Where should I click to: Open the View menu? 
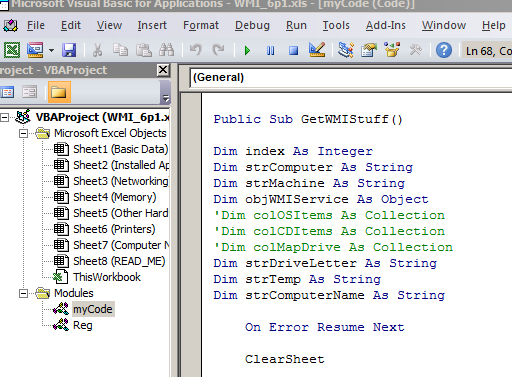[x=109, y=25]
